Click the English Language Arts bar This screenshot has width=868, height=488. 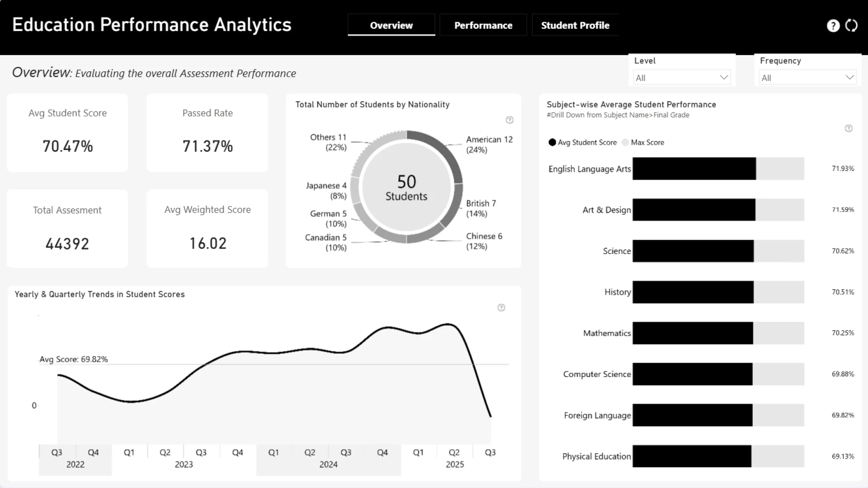pyautogui.click(x=694, y=169)
